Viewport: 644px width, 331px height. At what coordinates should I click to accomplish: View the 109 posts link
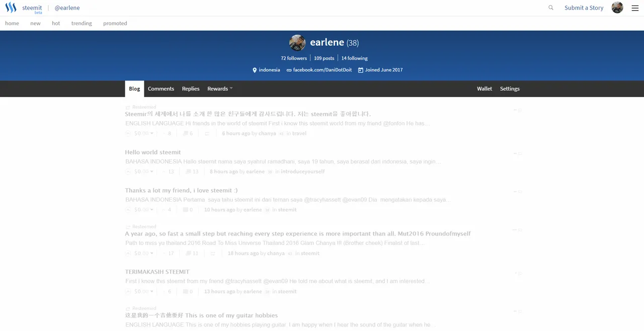[324, 58]
